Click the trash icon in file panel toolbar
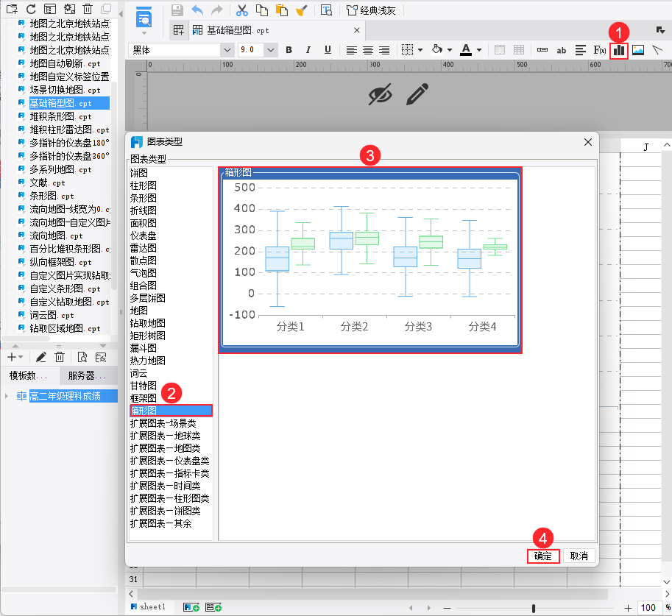 (88, 9)
